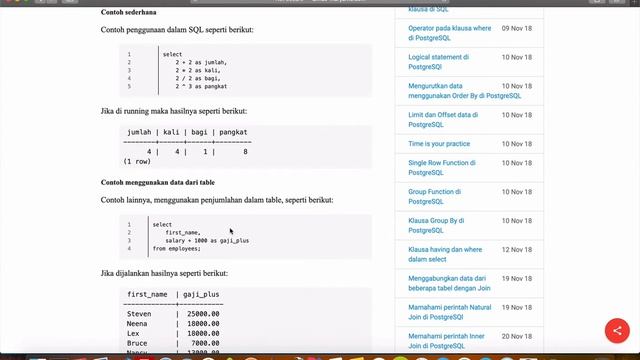Click code line 'first_name,' in second query

[x=183, y=233]
